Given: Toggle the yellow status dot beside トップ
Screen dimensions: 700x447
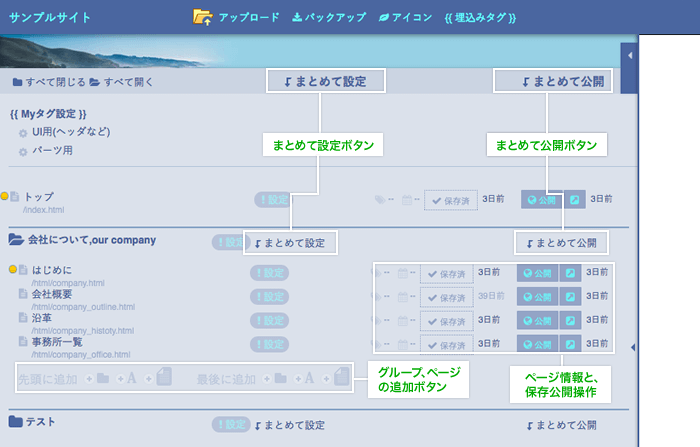Looking at the screenshot, I should click(x=5, y=197).
